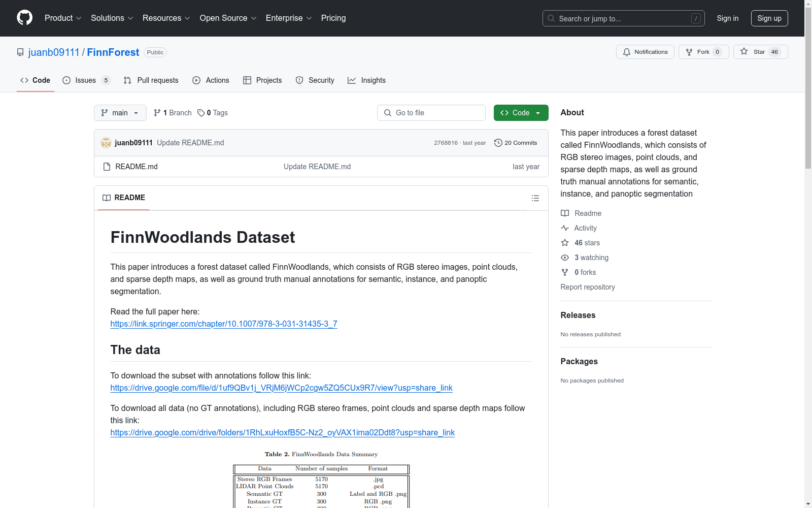Star the FinnForest repository
This screenshot has width=812, height=508.
(x=760, y=52)
